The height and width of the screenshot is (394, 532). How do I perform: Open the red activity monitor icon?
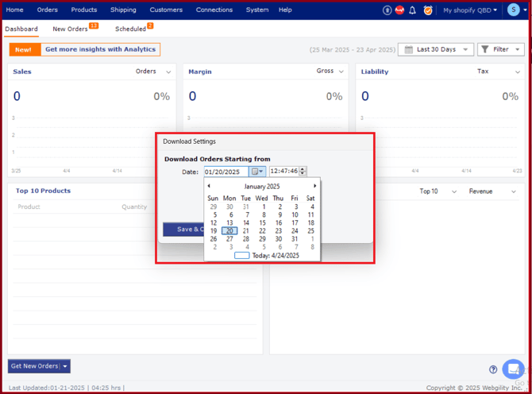point(399,10)
